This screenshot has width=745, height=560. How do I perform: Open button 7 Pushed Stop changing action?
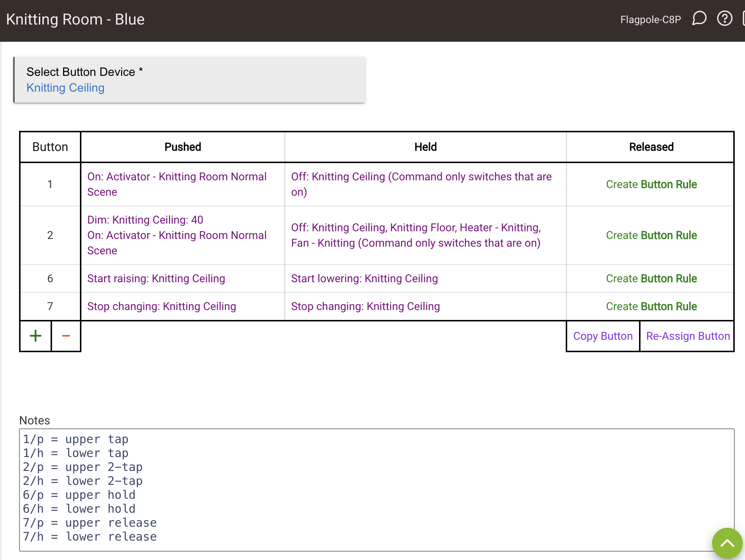(162, 306)
